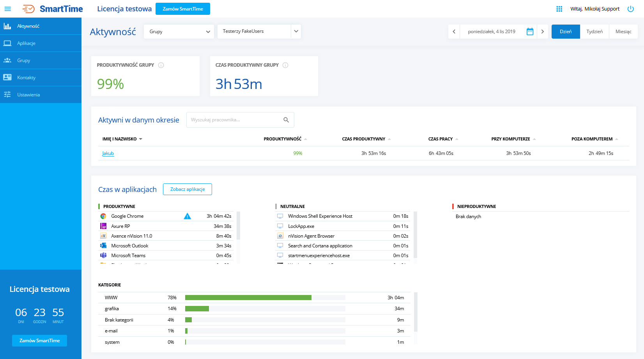
Task: Open the apps grid icon
Action: pos(559,9)
